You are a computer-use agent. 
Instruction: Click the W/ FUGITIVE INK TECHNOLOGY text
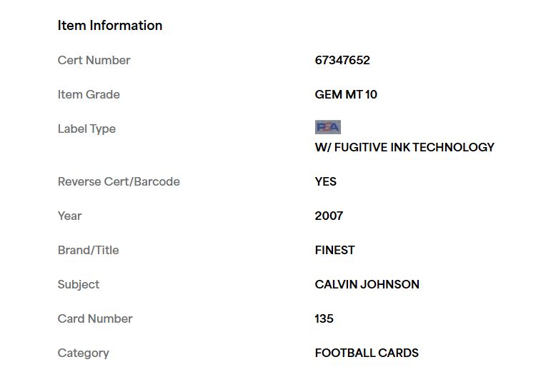point(404,147)
